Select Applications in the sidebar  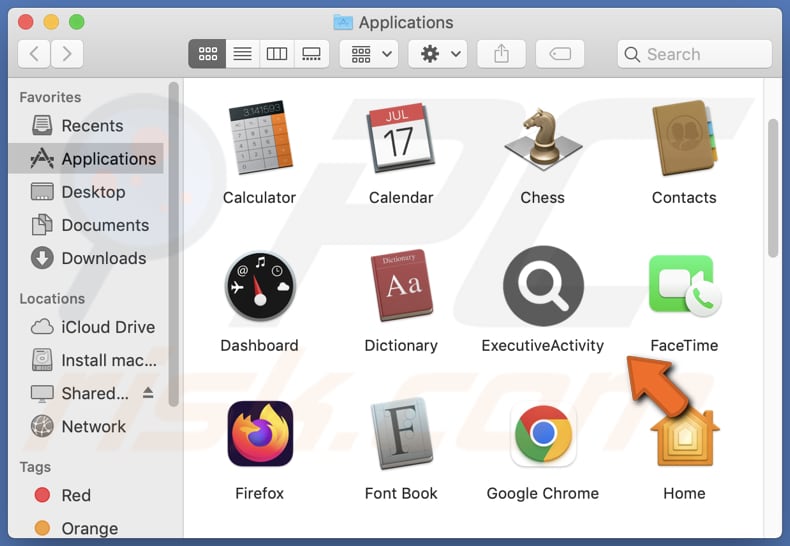pos(86,159)
